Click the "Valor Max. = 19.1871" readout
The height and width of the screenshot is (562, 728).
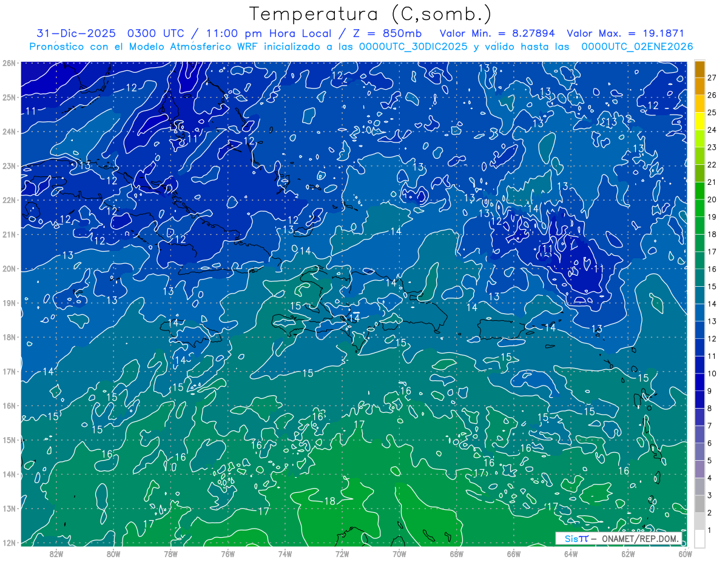[x=625, y=33]
